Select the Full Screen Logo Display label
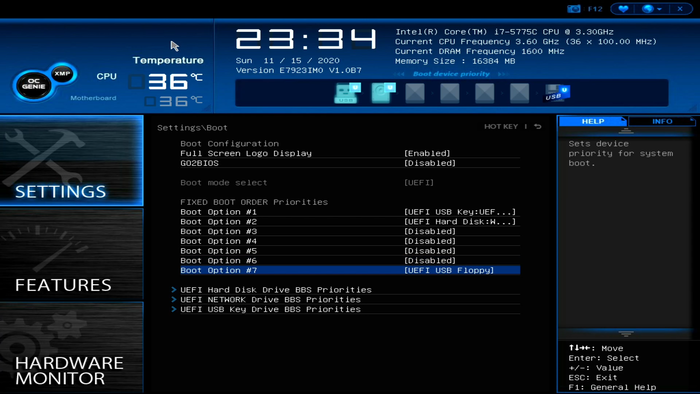 [246, 153]
